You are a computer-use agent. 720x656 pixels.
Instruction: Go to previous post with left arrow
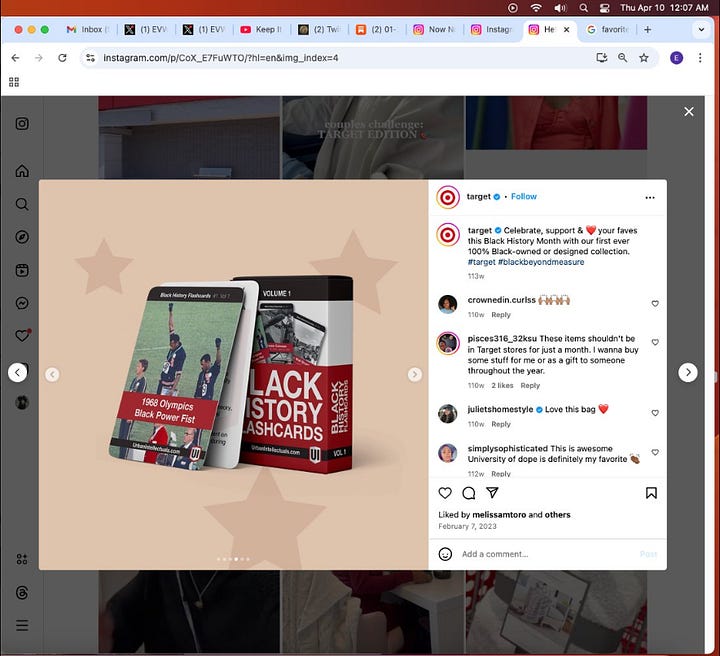17,372
